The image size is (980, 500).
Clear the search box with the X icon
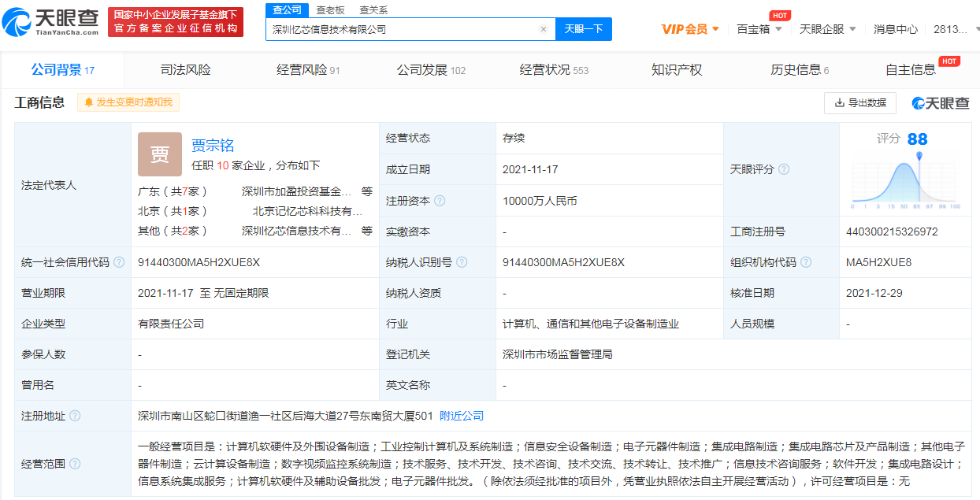(543, 29)
